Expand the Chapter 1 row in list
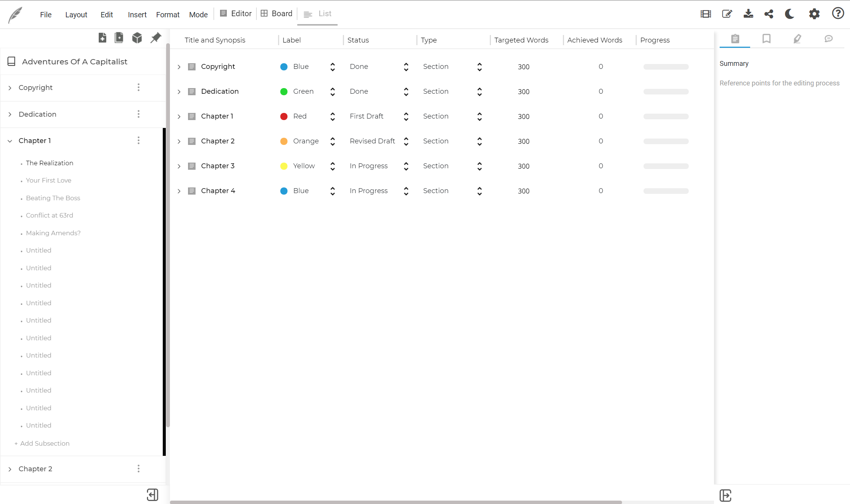Image resolution: width=850 pixels, height=504 pixels. pyautogui.click(x=179, y=117)
